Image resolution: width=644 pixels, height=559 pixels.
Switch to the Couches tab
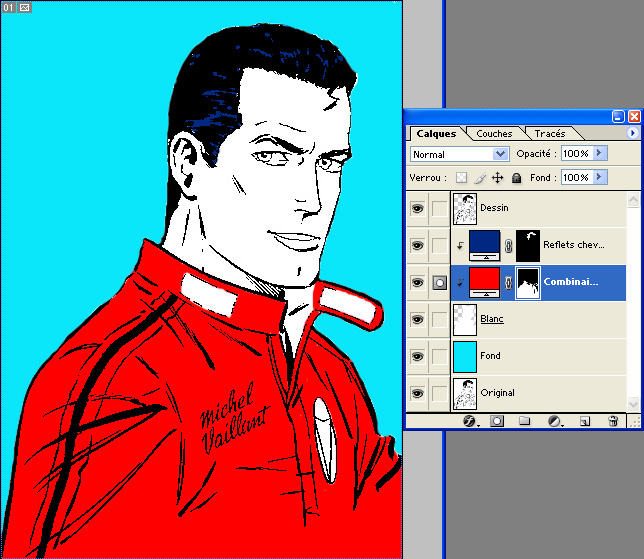pyautogui.click(x=494, y=133)
